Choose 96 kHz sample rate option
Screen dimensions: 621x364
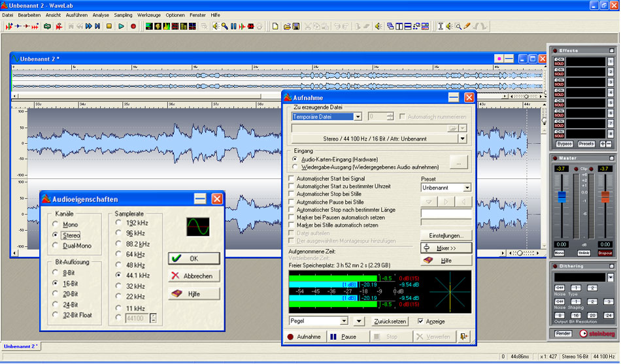[x=118, y=233]
